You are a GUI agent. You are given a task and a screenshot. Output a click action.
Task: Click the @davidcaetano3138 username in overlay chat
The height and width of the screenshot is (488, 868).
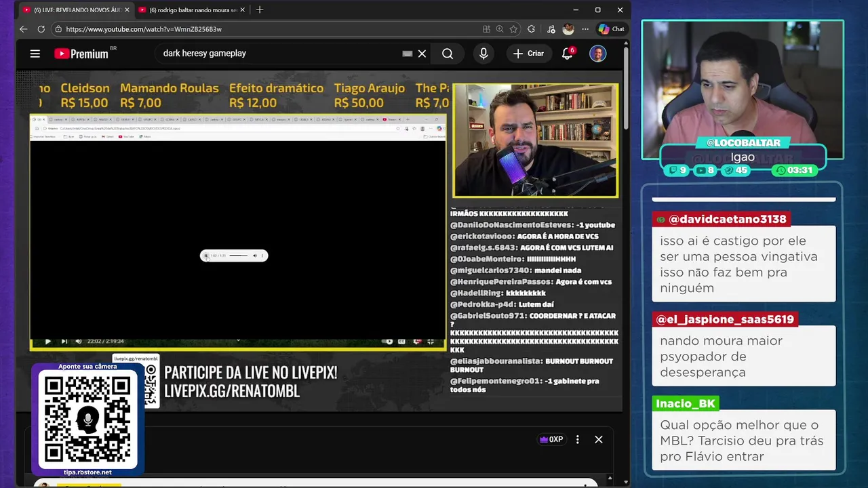pyautogui.click(x=722, y=220)
